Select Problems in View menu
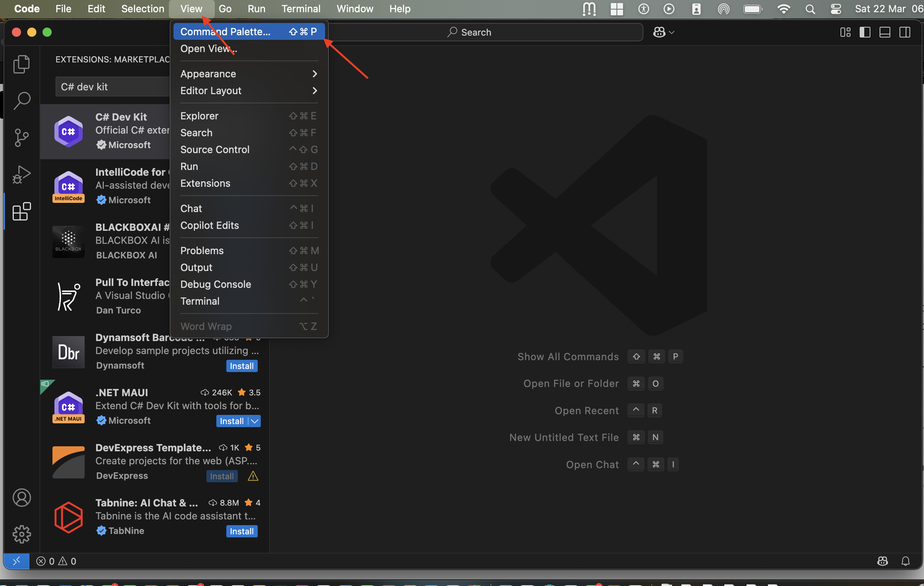Image resolution: width=924 pixels, height=586 pixels. 249,251
